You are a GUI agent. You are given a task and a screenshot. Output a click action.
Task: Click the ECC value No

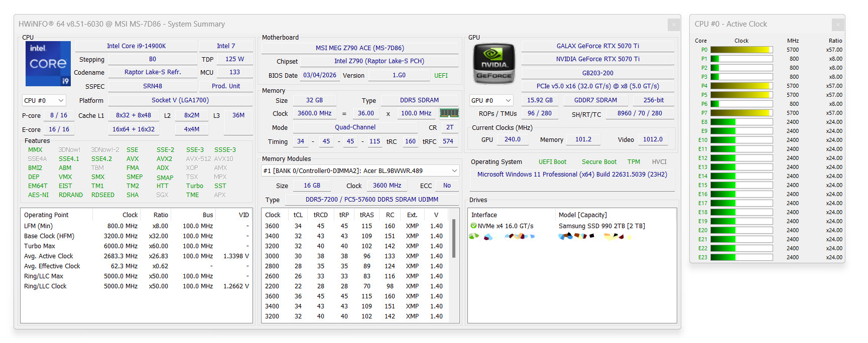(447, 186)
